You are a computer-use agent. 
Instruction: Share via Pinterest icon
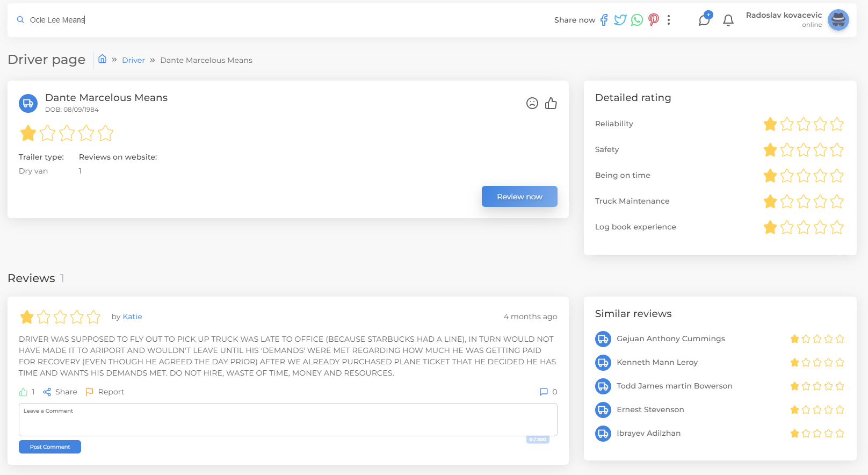[x=653, y=20]
